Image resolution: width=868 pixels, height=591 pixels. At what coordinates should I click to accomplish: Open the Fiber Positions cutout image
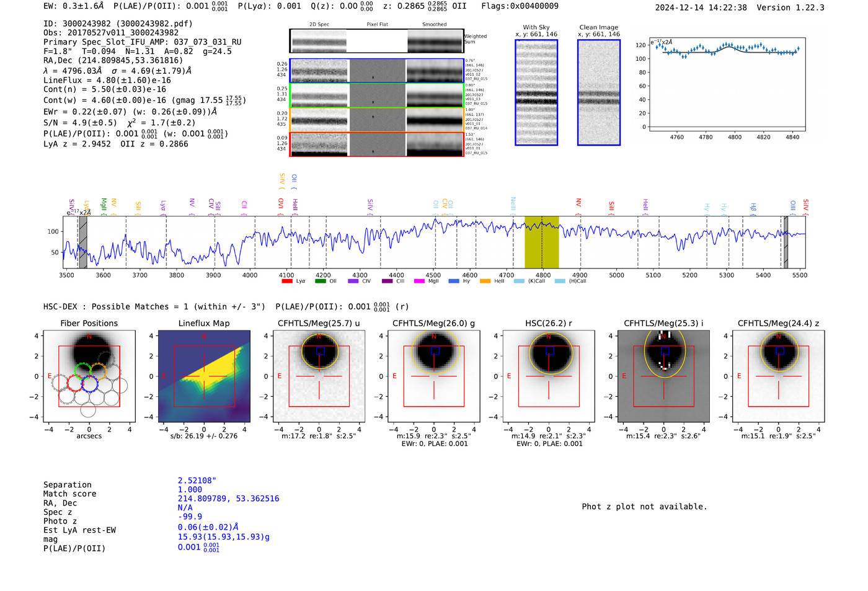click(x=89, y=376)
